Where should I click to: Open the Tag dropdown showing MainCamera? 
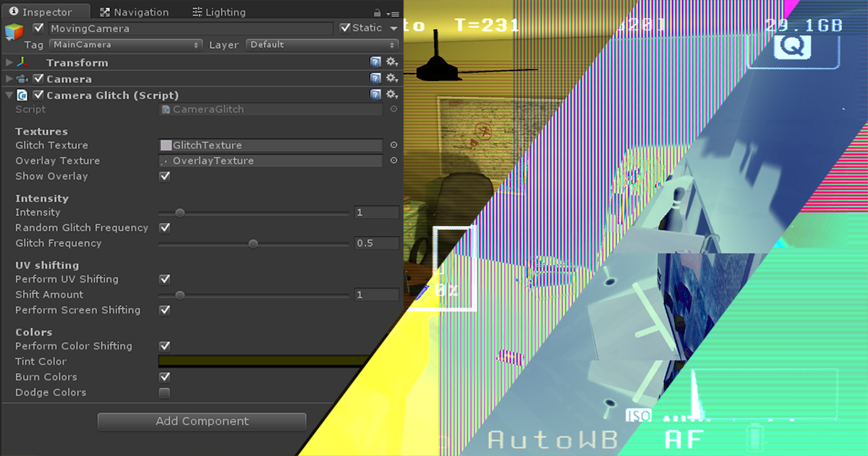tap(125, 44)
